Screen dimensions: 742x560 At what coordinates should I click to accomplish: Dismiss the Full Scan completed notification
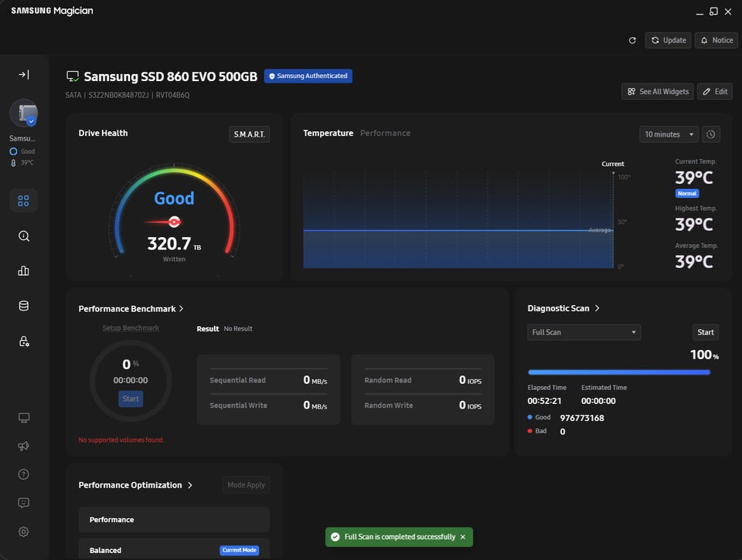pos(463,537)
